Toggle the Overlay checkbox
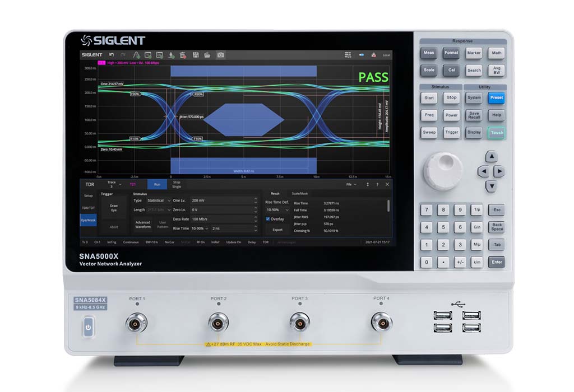The image size is (574, 392). (268, 219)
